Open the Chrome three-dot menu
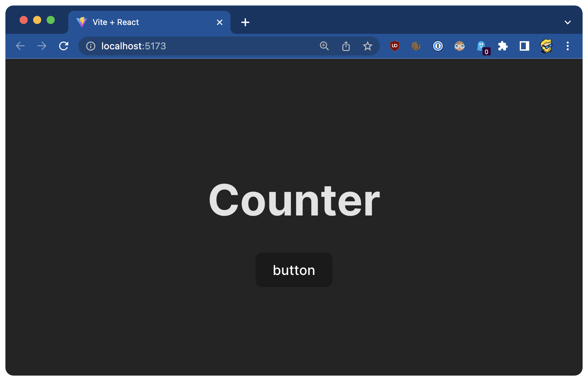588x381 pixels. point(567,46)
